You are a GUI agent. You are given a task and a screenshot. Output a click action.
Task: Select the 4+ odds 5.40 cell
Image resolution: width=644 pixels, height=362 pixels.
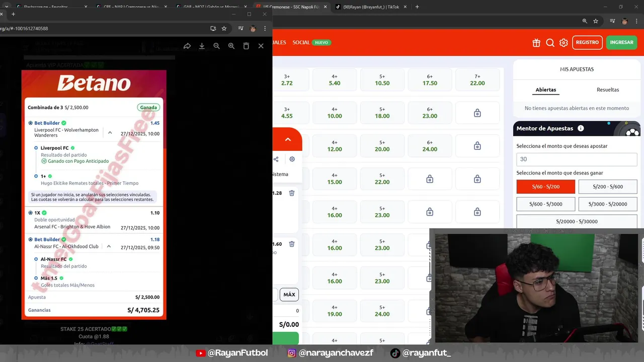(335, 80)
